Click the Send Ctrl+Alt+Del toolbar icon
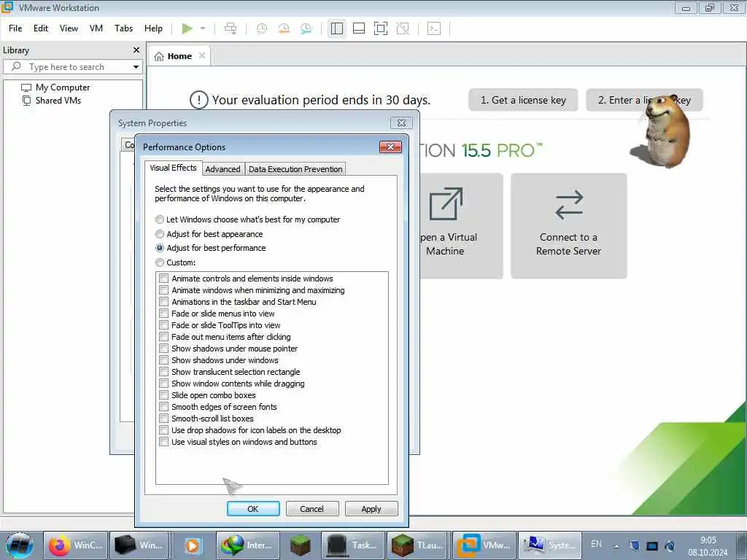The width and height of the screenshot is (747, 560). pos(231,28)
